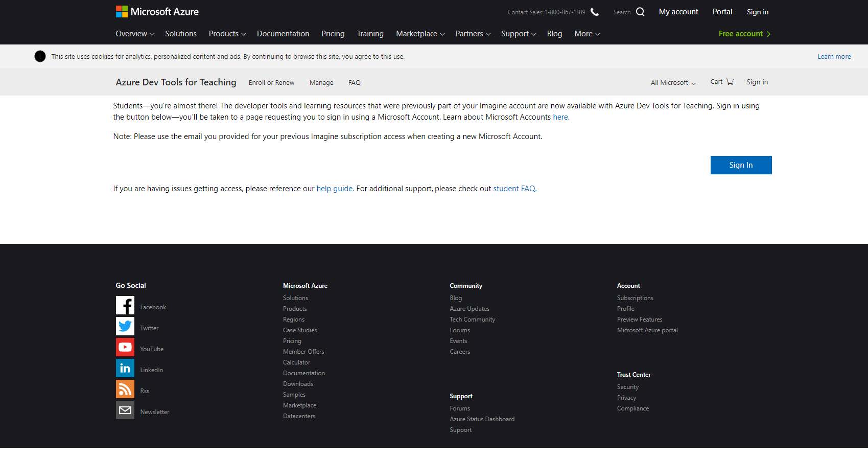Open the All Microsoft dropdown
The height and width of the screenshot is (457, 868).
click(673, 82)
